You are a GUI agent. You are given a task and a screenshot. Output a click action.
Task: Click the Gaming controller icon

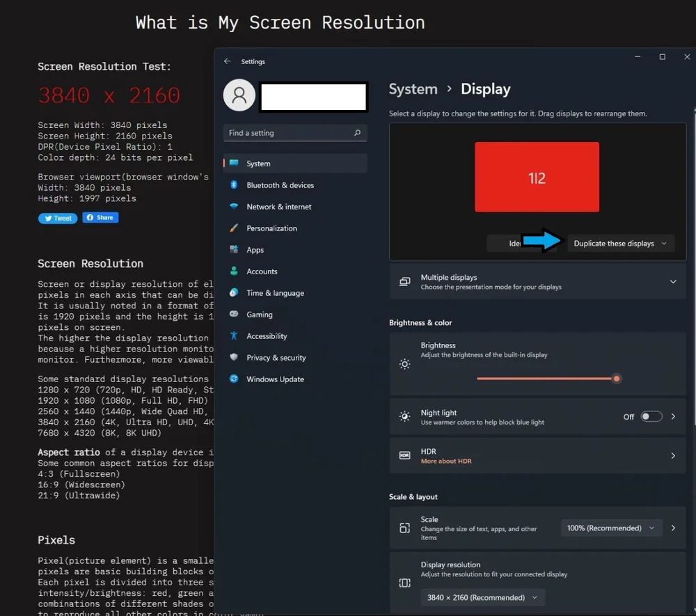click(234, 314)
